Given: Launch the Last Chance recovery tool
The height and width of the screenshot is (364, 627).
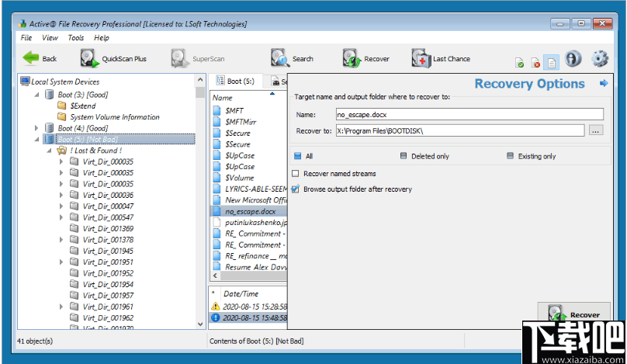Looking at the screenshot, I should pos(420,58).
